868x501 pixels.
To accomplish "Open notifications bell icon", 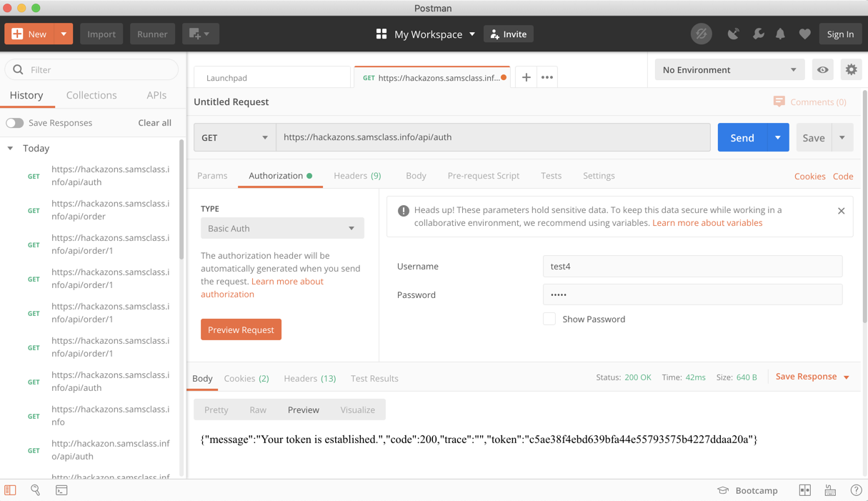I will click(781, 34).
